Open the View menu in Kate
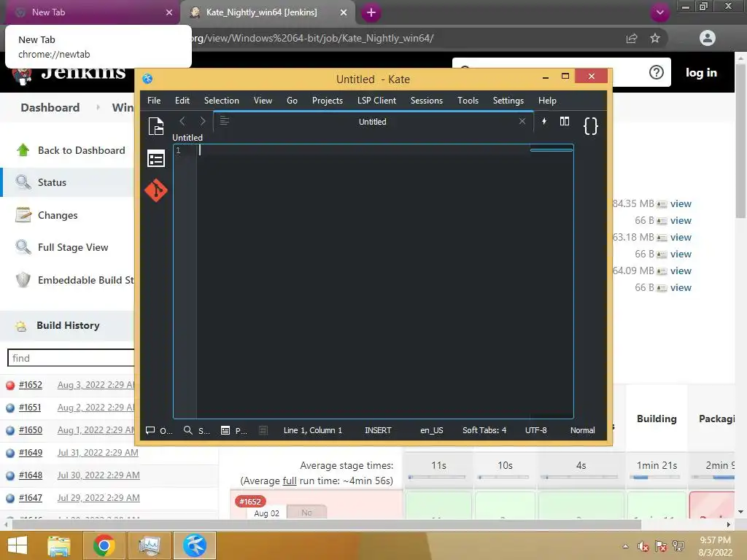 click(x=263, y=101)
